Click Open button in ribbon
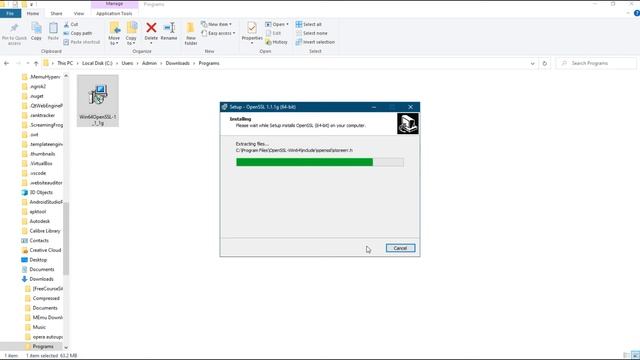Screen dimensions: 640x360 (277, 24)
